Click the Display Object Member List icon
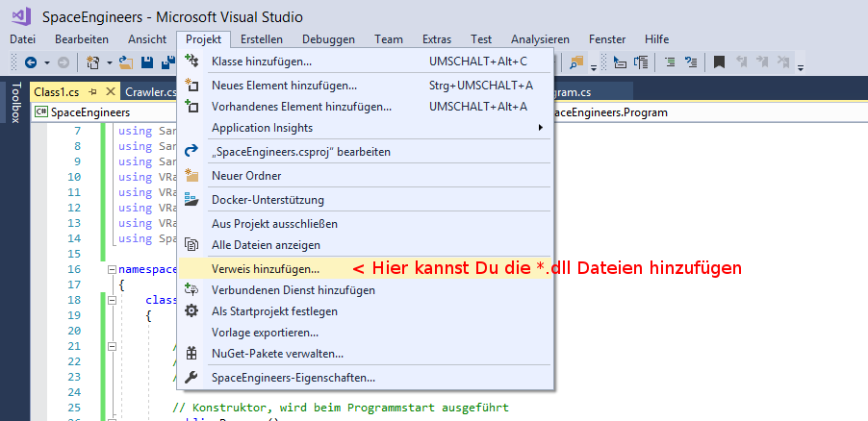The height and width of the screenshot is (421, 868). (620, 62)
